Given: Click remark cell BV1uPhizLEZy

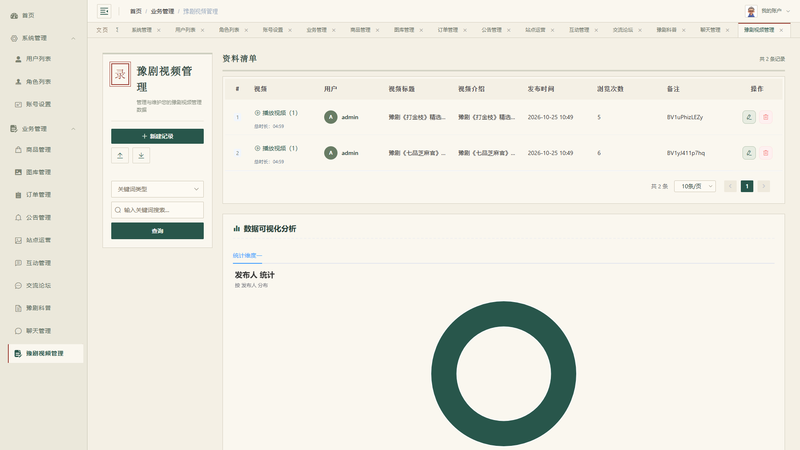Looking at the screenshot, I should tap(685, 117).
